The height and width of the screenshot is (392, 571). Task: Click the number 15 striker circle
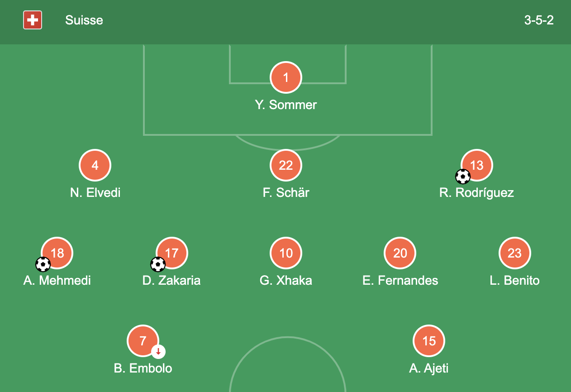click(429, 341)
